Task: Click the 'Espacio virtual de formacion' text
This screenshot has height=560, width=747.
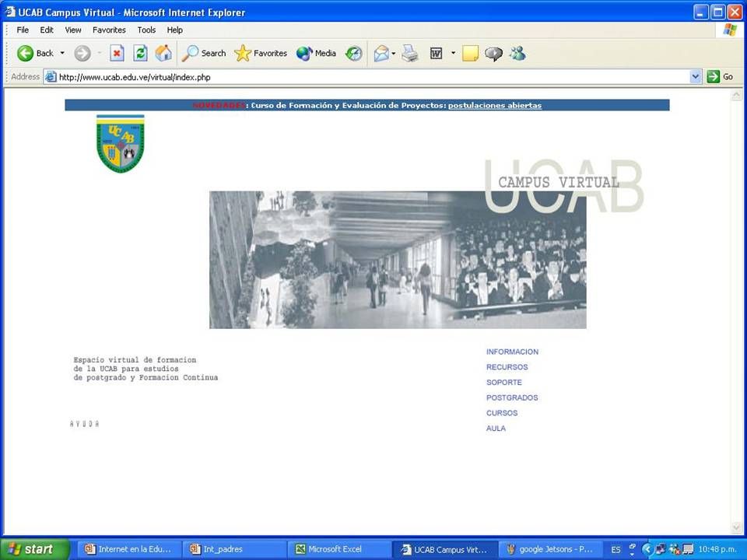Action: tap(135, 360)
